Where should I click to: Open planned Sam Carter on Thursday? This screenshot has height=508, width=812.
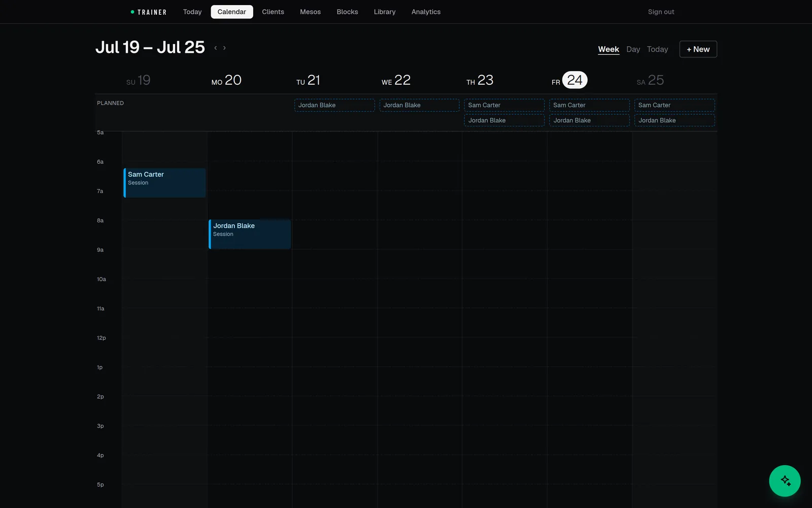tap(504, 105)
